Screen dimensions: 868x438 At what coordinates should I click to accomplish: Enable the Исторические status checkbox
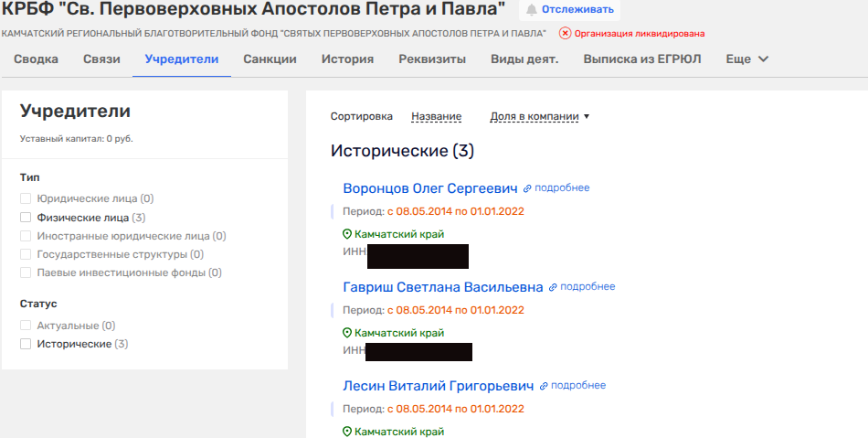[26, 344]
